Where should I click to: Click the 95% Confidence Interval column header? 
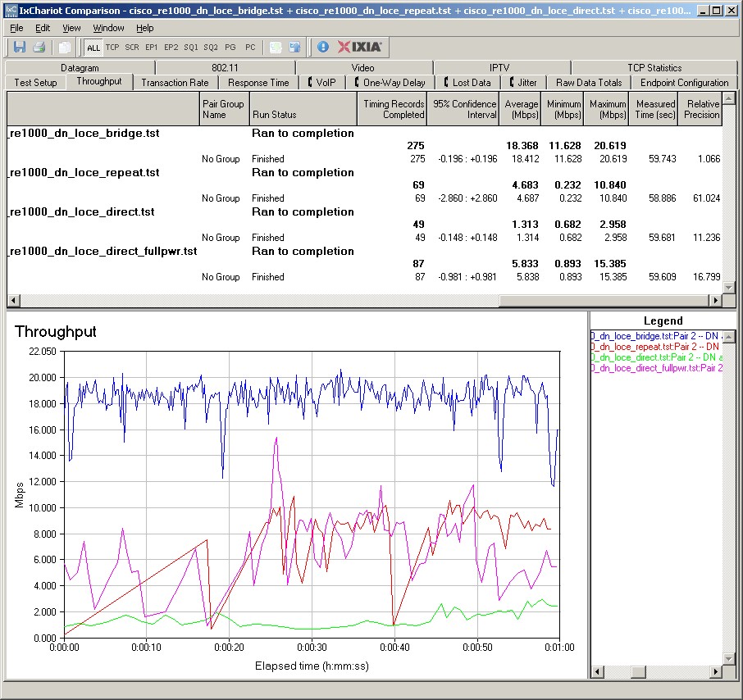[463, 109]
